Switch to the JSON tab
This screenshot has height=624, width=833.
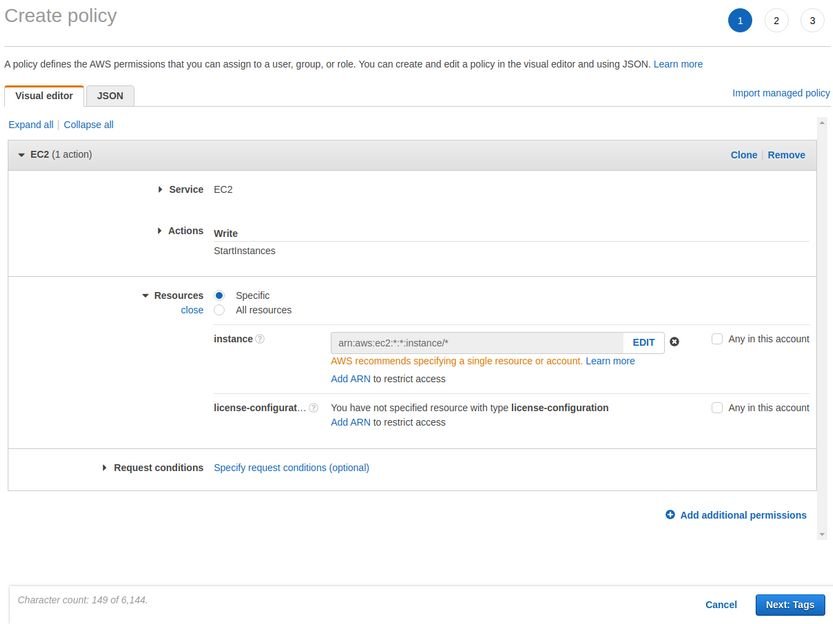(x=110, y=96)
